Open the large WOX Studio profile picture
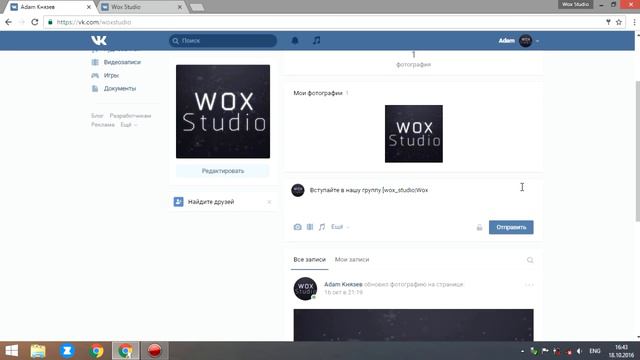Image resolution: width=640 pixels, height=360 pixels. coord(223,111)
